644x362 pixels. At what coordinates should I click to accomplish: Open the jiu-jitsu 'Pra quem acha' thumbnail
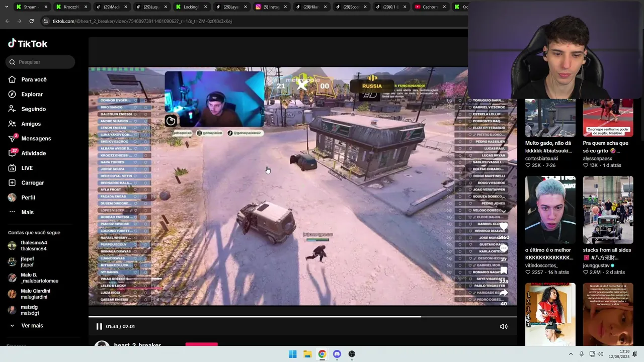(608, 118)
